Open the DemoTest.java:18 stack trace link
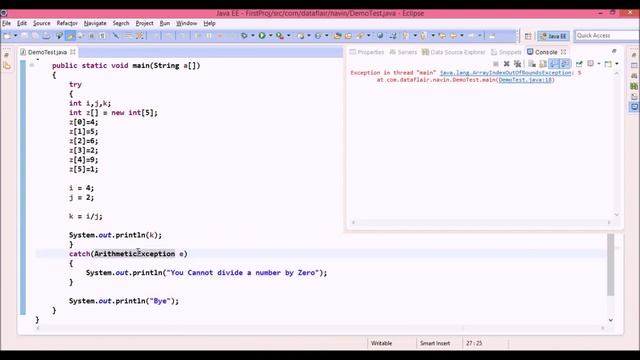This screenshot has height=360, width=640. pos(525,80)
